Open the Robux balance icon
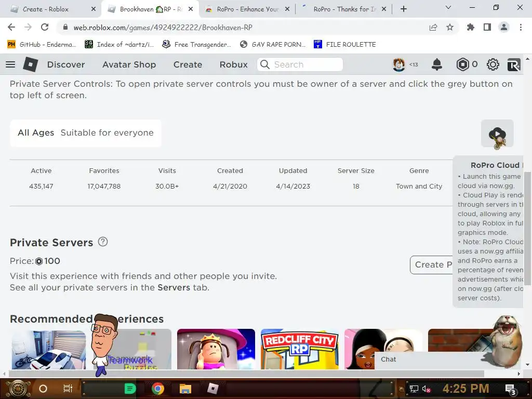 click(462, 64)
